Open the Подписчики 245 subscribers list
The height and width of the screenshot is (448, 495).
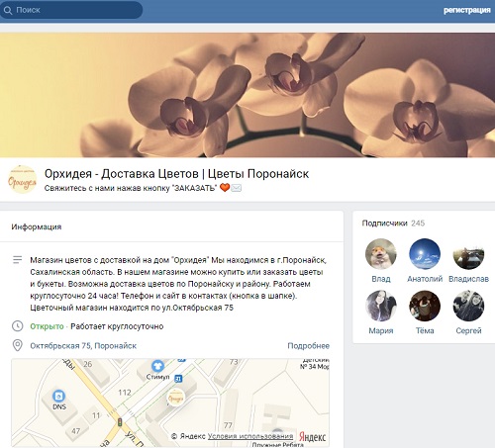pos(393,224)
